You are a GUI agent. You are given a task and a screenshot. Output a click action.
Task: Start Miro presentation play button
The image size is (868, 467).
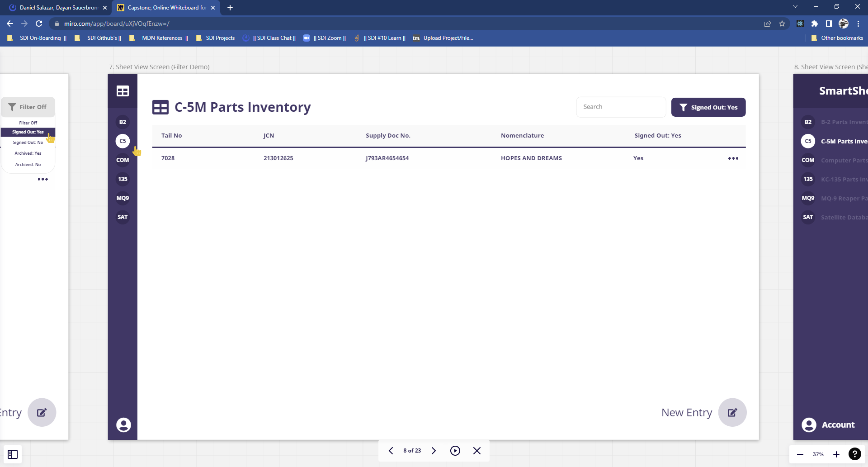455,451
